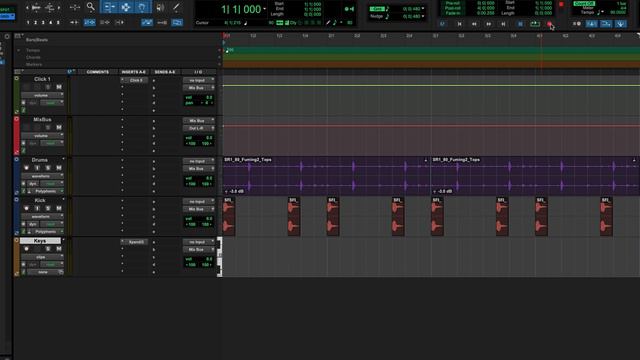The width and height of the screenshot is (640, 360).
Task: Recall zoom preset 1
Action: pos(28,22)
